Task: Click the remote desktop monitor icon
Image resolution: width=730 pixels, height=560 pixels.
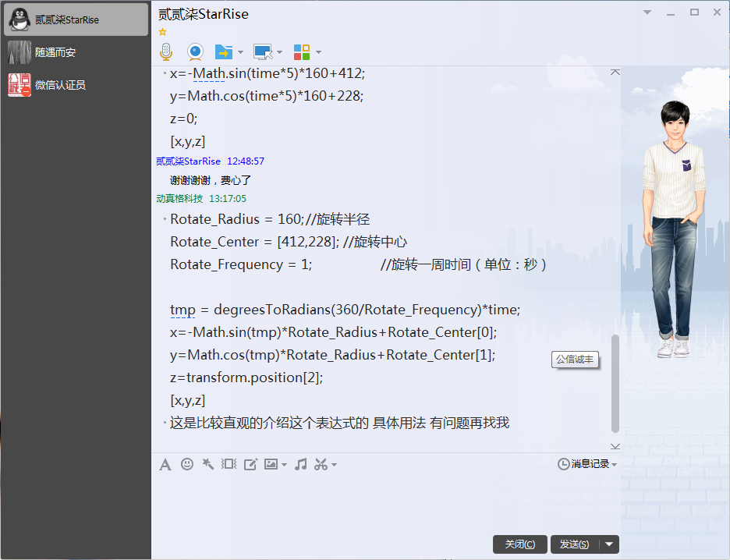Action: click(x=263, y=51)
